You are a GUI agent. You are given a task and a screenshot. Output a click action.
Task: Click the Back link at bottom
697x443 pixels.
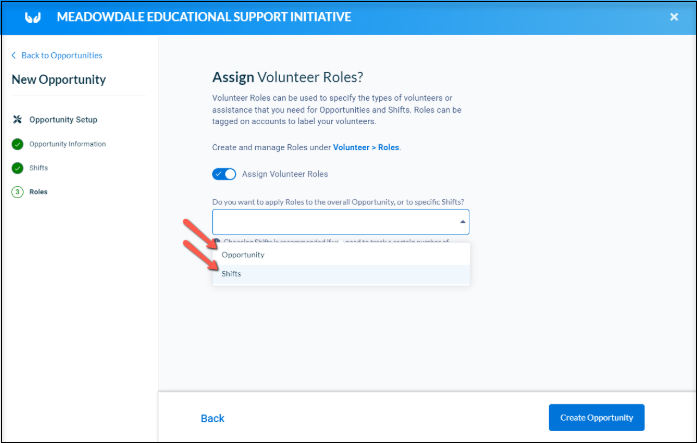pyautogui.click(x=212, y=418)
